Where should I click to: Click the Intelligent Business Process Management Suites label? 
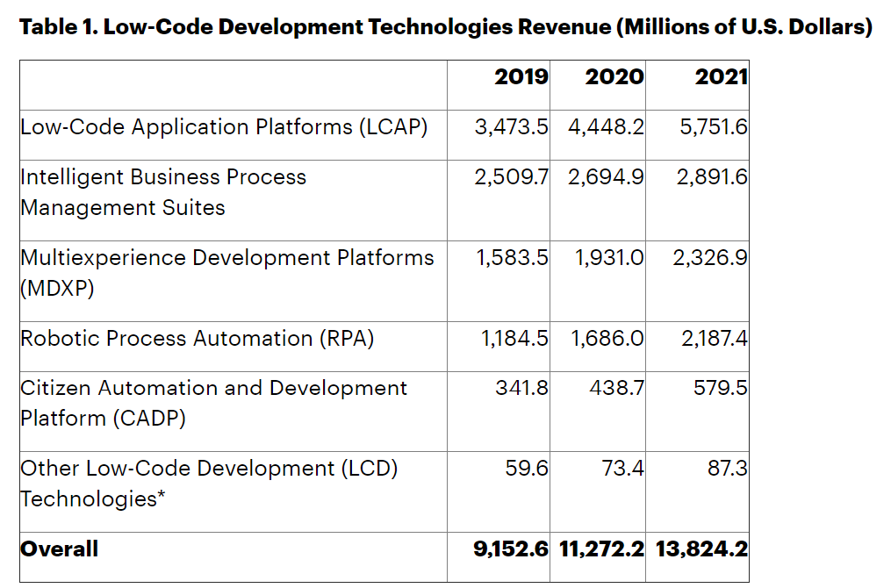tap(163, 192)
